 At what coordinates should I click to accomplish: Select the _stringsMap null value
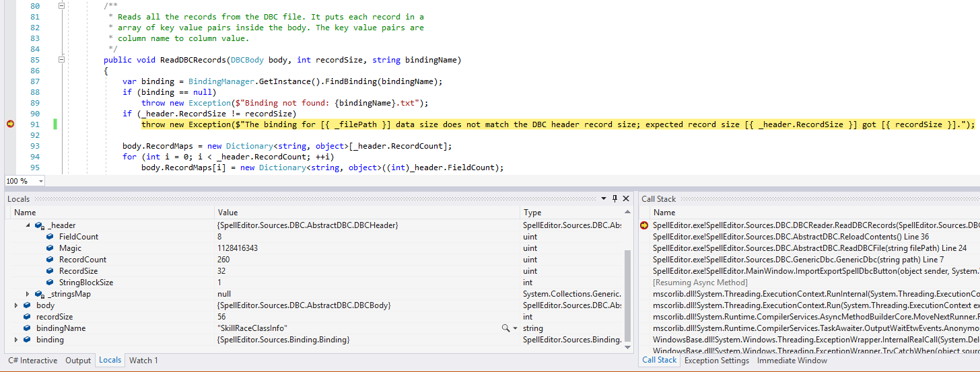[367, 294]
